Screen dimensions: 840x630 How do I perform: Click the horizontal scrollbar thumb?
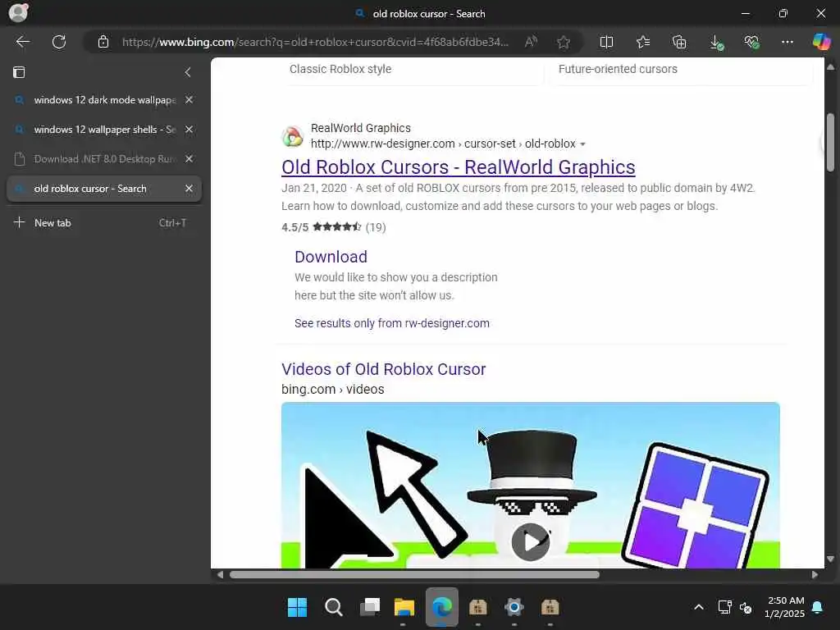pyautogui.click(x=414, y=575)
